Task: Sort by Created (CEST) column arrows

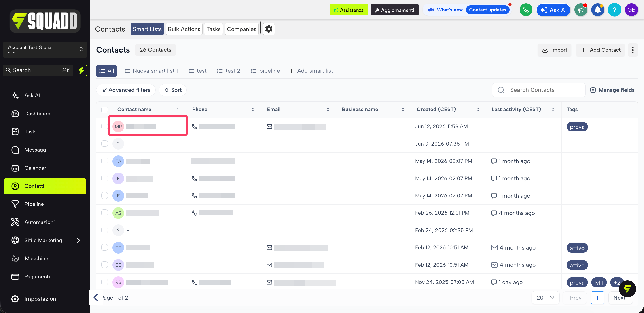Action: click(x=478, y=110)
